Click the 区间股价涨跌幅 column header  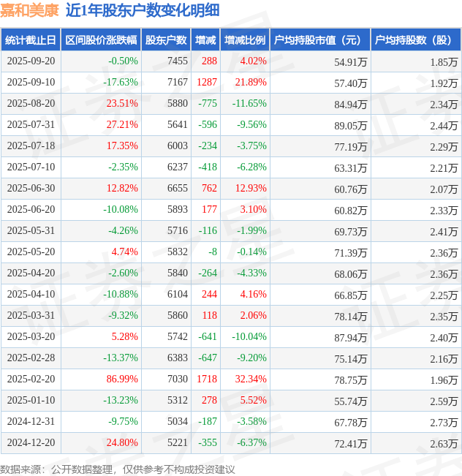pyautogui.click(x=100, y=40)
